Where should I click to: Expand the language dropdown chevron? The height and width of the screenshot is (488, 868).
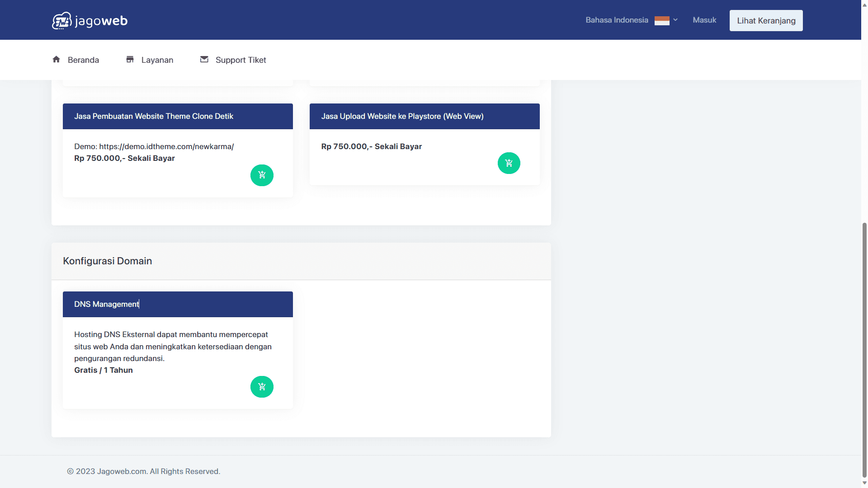point(675,20)
